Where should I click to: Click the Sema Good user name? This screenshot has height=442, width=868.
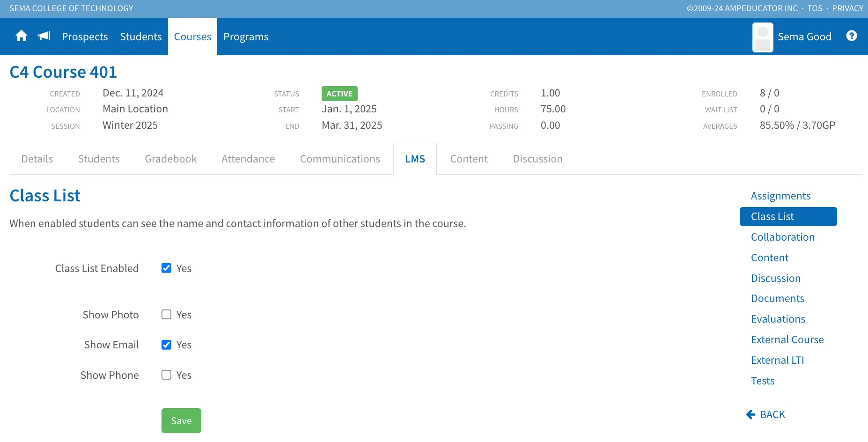pyautogui.click(x=804, y=37)
